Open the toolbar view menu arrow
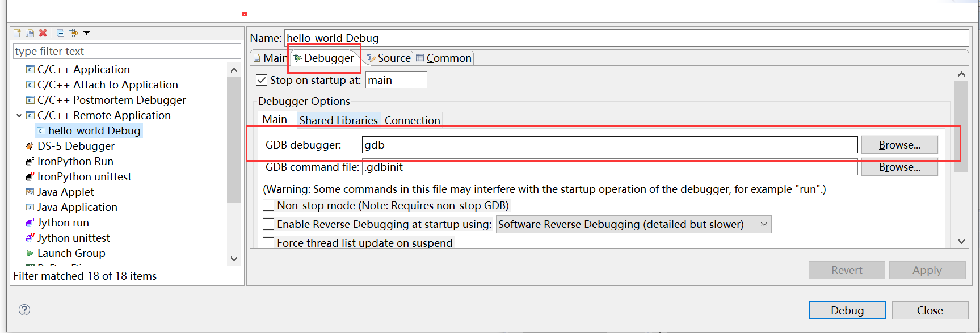This screenshot has height=333, width=980. pyautogui.click(x=86, y=32)
